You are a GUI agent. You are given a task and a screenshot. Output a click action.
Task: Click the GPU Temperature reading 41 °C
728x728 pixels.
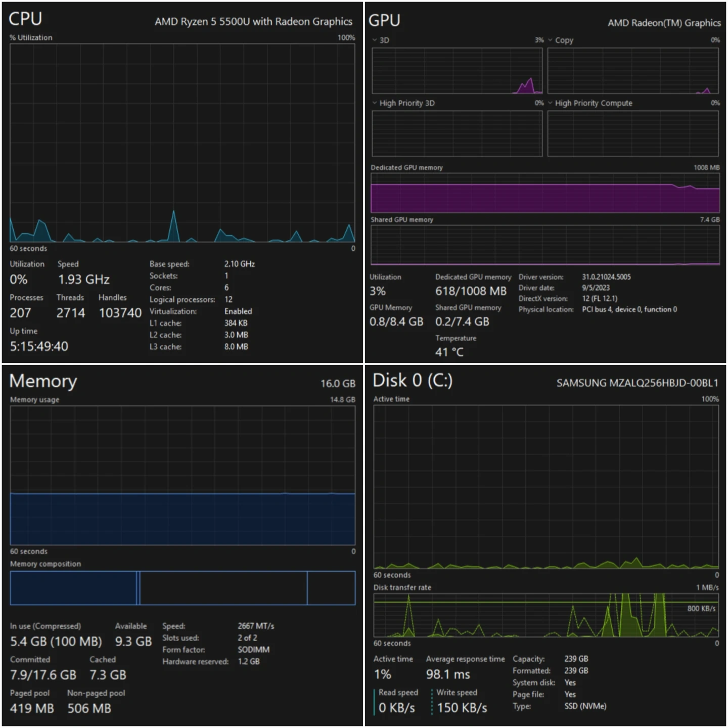(449, 352)
